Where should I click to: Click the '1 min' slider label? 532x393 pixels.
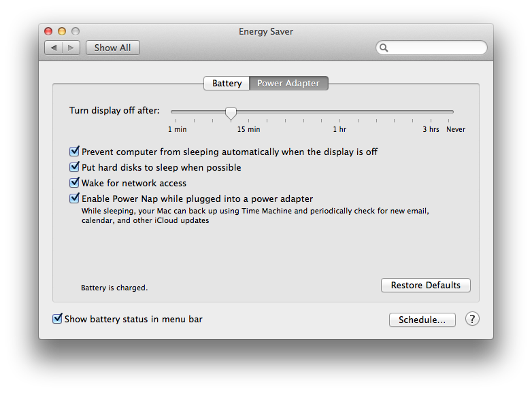click(x=177, y=129)
